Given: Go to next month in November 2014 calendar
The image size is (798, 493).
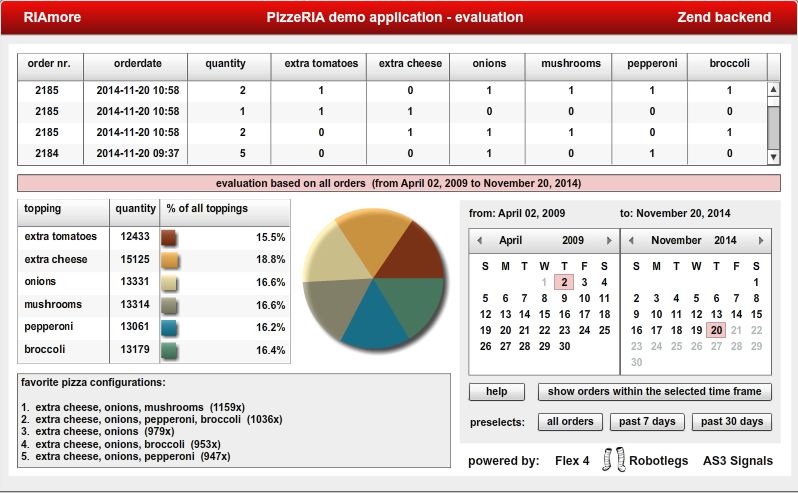Looking at the screenshot, I should tap(761, 240).
